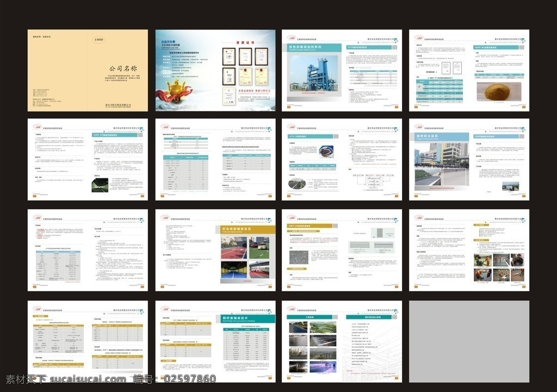The height and width of the screenshot is (392, 557).
Task: Click the 工程案例 teal heading
Action: [310, 317]
